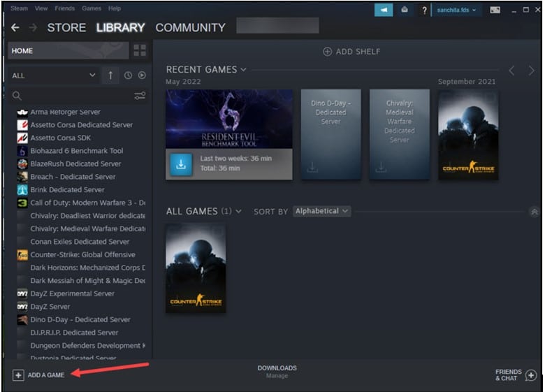Open the View menu
The width and height of the screenshot is (545, 392).
point(41,8)
